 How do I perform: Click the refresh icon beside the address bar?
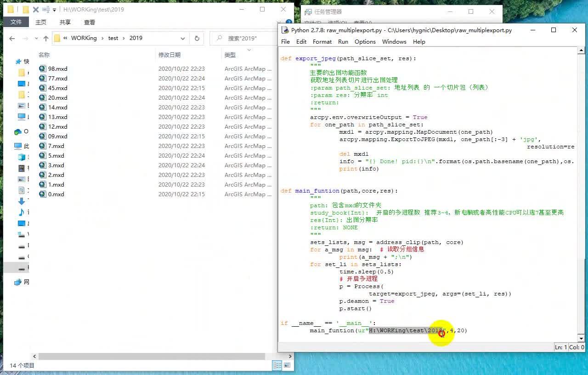(x=197, y=38)
